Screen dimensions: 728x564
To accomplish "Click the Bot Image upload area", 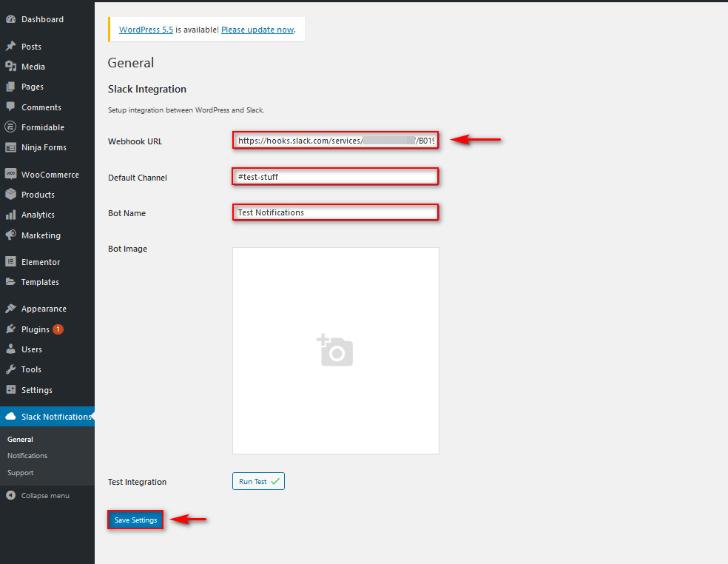I will [336, 351].
